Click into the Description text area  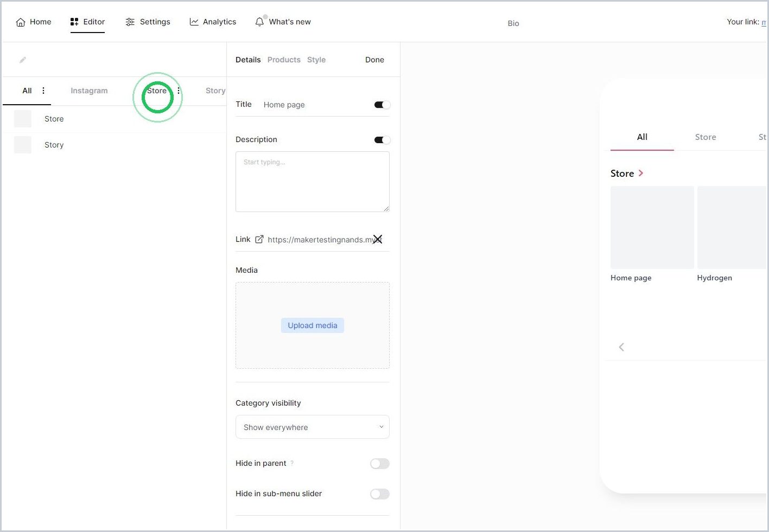click(313, 182)
